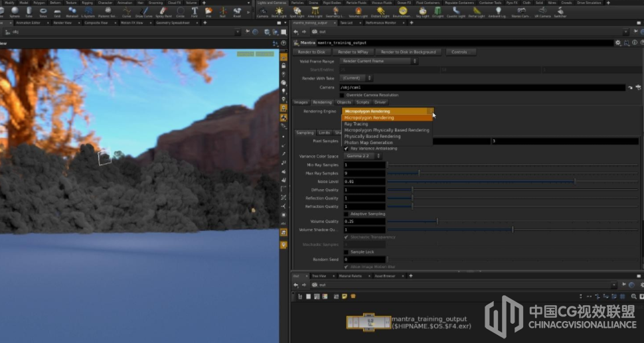This screenshot has width=644, height=343.
Task: Select the Tube shelf tool
Action: click(x=29, y=12)
